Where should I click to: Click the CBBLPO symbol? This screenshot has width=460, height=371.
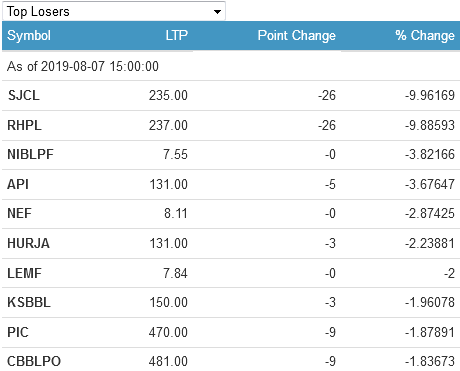34,361
